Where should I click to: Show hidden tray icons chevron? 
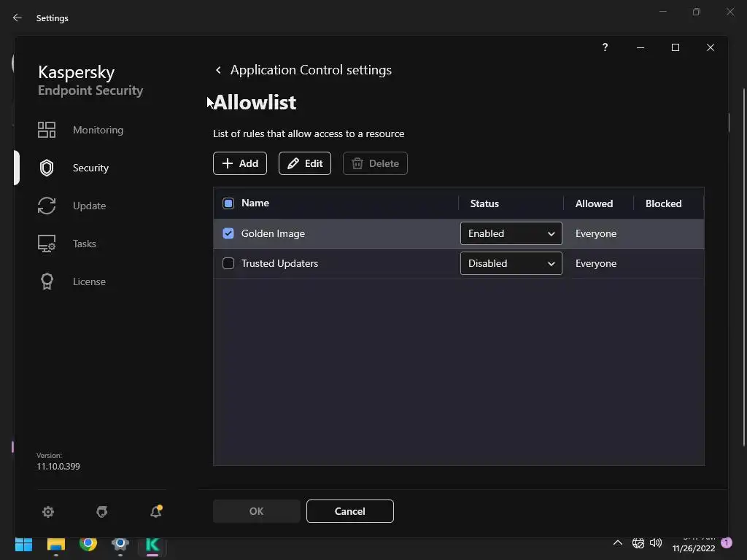click(x=617, y=542)
